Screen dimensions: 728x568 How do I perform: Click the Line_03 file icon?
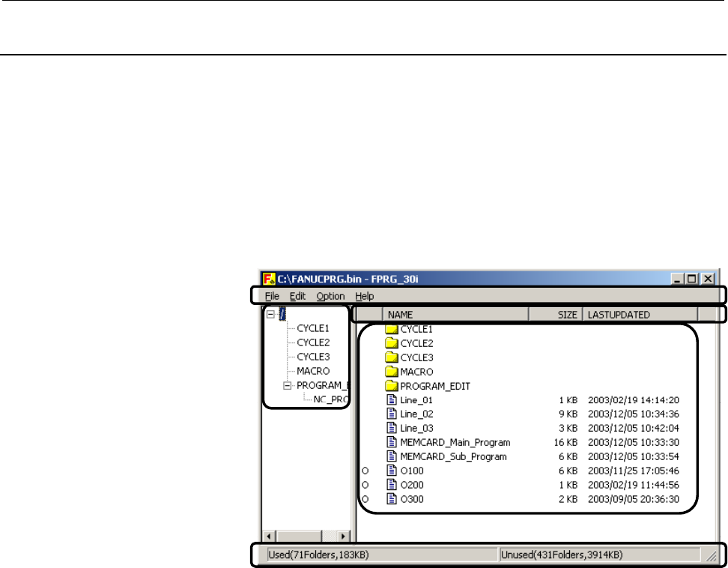tap(392, 428)
